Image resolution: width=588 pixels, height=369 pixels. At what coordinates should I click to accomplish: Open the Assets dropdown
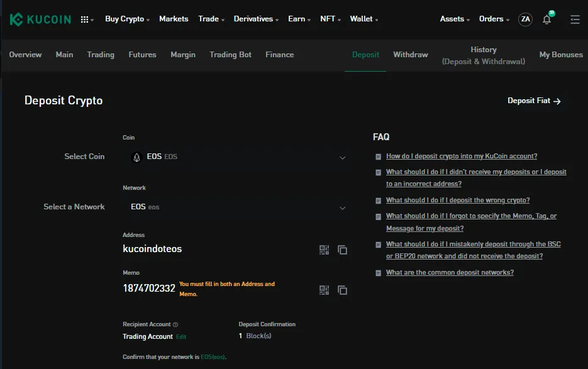click(455, 19)
